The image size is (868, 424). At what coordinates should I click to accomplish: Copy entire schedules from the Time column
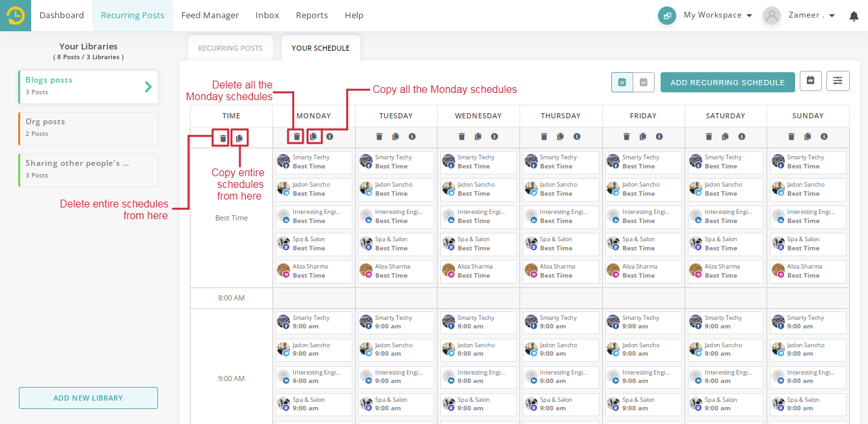coord(239,138)
